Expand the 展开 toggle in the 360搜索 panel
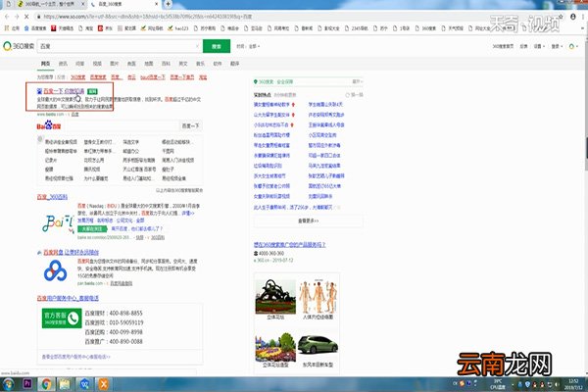The width and height of the screenshot is (588, 392). click(x=358, y=81)
